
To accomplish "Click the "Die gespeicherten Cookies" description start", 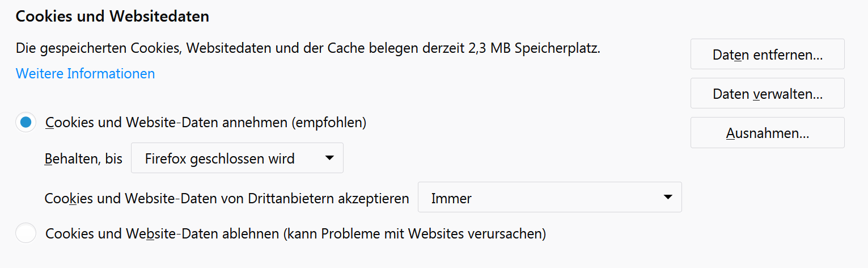I will (x=96, y=48).
